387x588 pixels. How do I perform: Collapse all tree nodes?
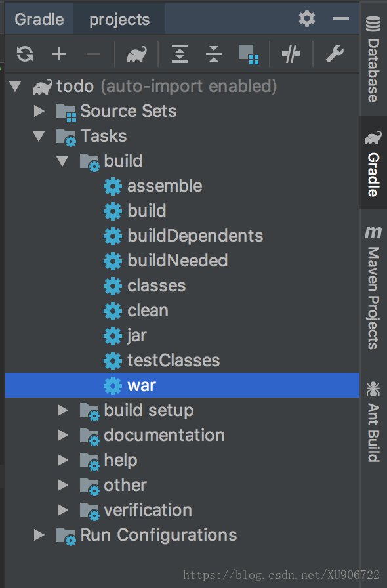tap(214, 54)
